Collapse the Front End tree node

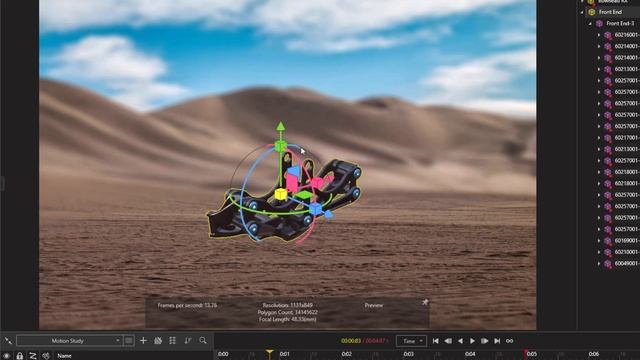(582, 12)
